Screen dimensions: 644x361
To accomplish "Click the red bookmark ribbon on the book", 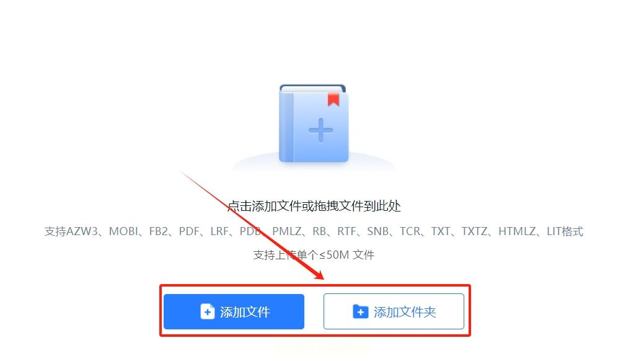I will pyautogui.click(x=333, y=100).
